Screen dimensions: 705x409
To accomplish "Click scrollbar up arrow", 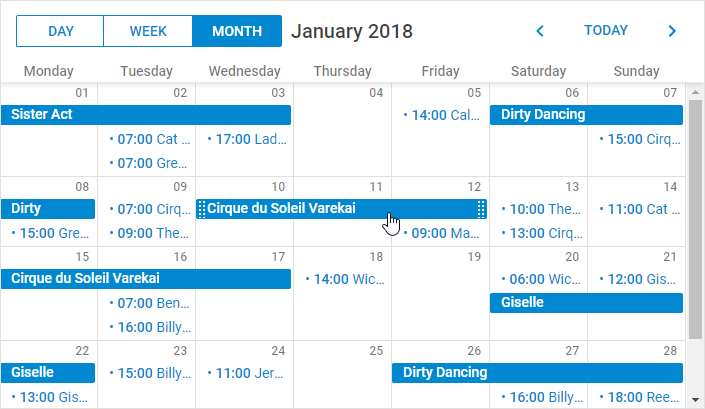I will point(696,92).
